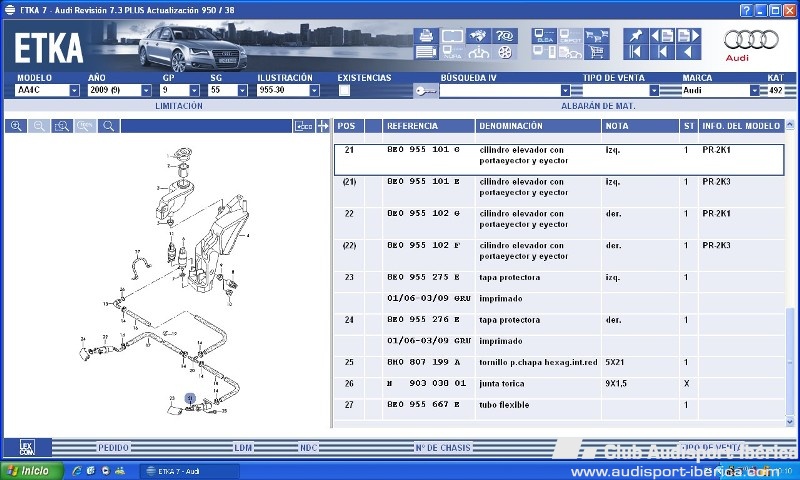Click the highlighted hotspot 21 in the illustration
This screenshot has height=480, width=800.
pyautogui.click(x=190, y=398)
